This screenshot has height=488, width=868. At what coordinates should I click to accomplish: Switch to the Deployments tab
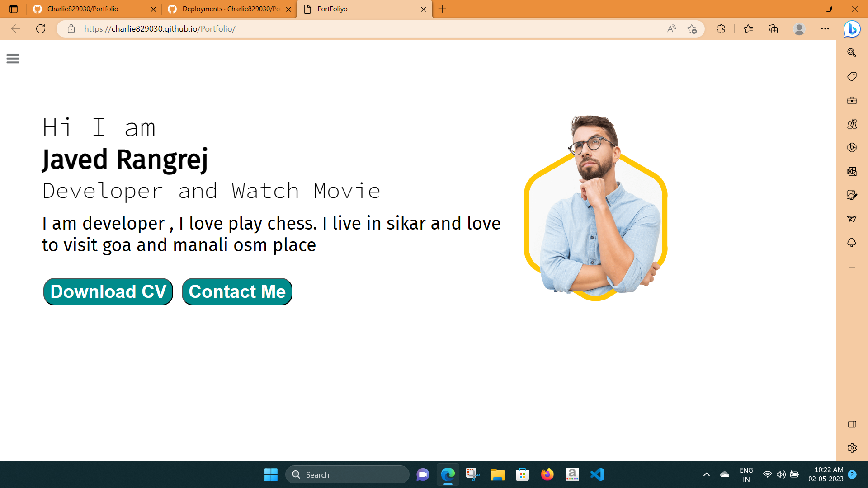(229, 9)
